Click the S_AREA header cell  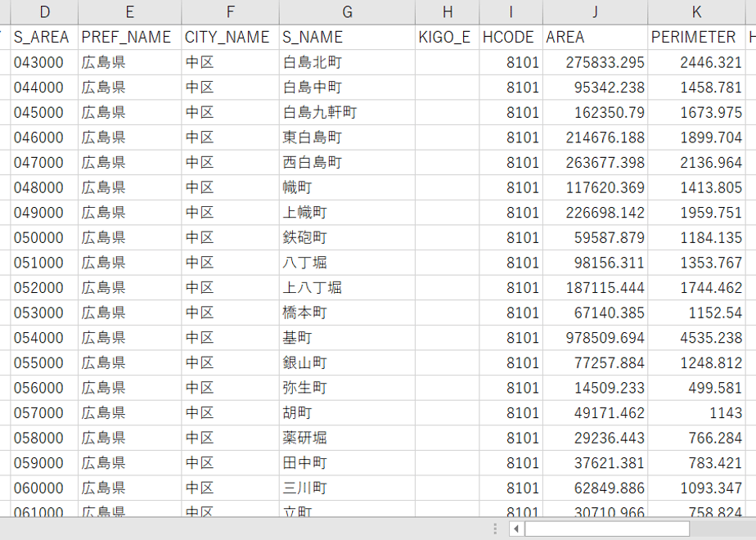pyautogui.click(x=44, y=37)
